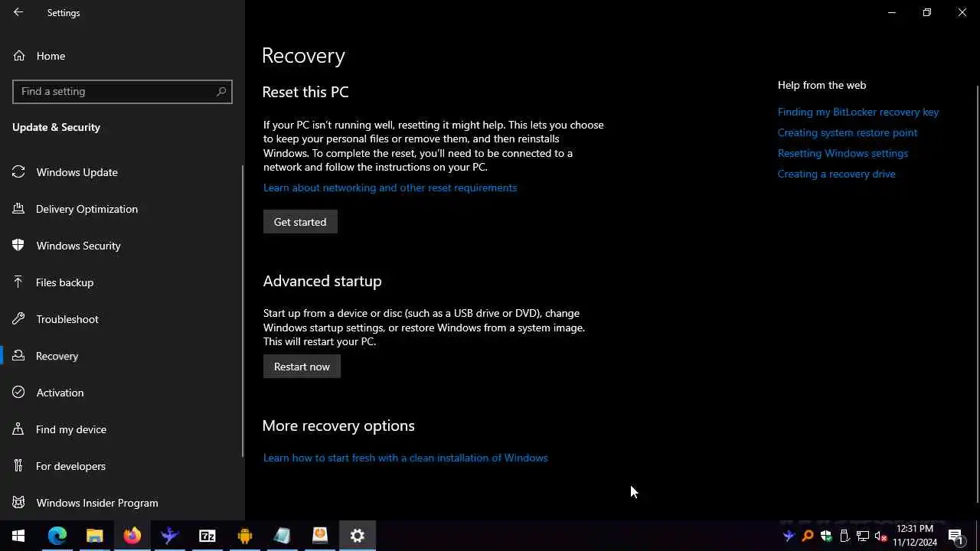Open 7-Zip from the taskbar

207,536
